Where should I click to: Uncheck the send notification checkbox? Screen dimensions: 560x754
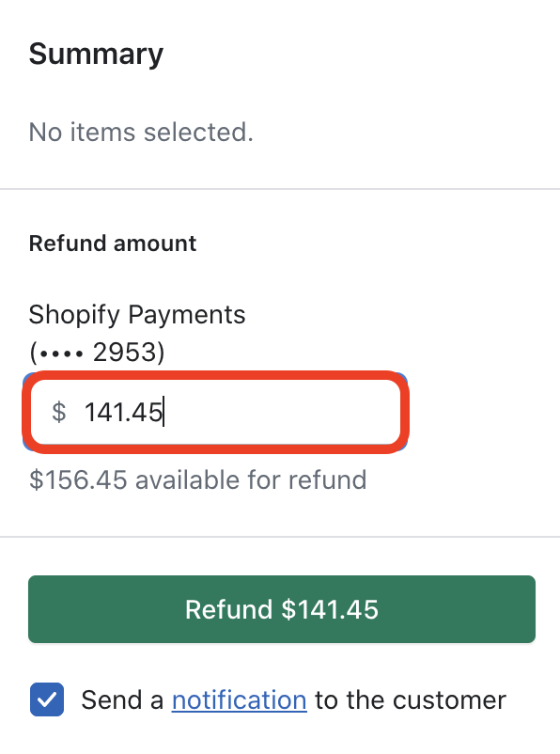coord(47,699)
